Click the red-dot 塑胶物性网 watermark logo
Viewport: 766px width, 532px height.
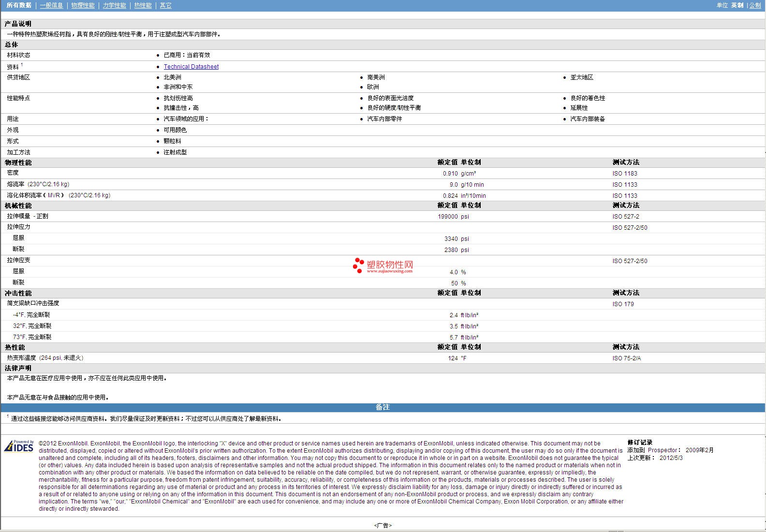(x=383, y=266)
